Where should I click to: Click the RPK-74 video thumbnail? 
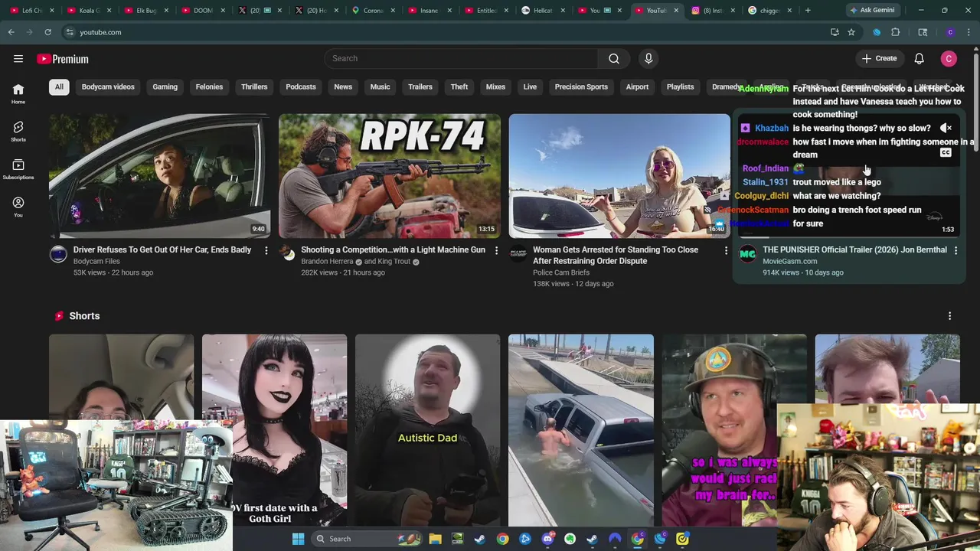390,176
